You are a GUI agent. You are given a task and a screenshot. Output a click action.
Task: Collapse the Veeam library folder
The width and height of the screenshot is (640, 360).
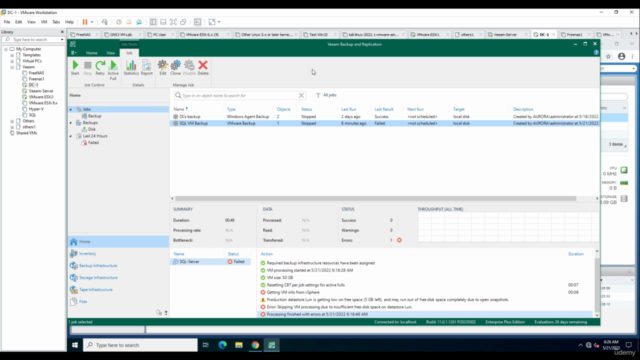click(12, 67)
